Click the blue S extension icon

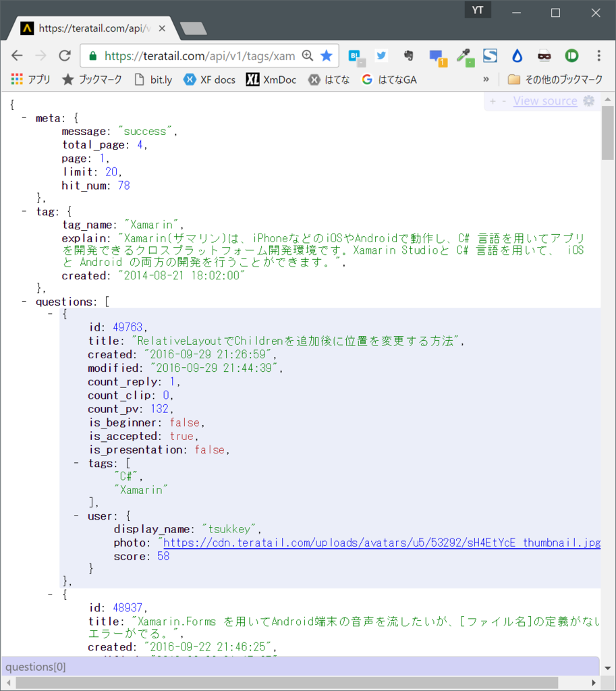(x=490, y=55)
